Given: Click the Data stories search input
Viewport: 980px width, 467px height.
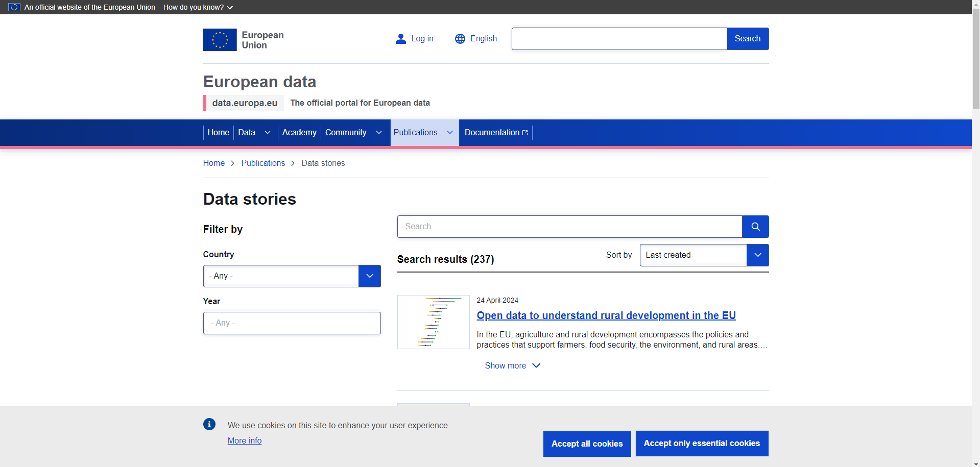Looking at the screenshot, I should click(x=570, y=227).
